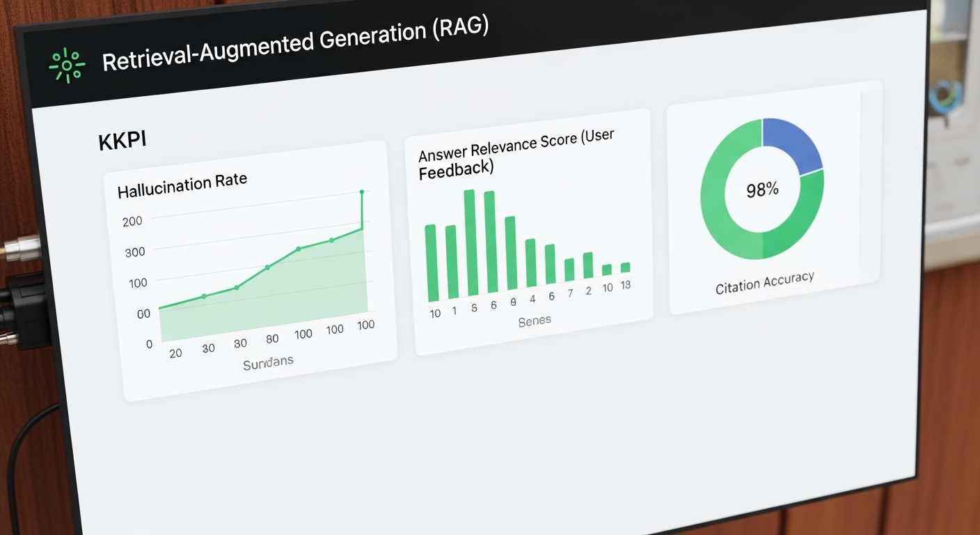Click the shortest bar labeled 13

coord(625,268)
